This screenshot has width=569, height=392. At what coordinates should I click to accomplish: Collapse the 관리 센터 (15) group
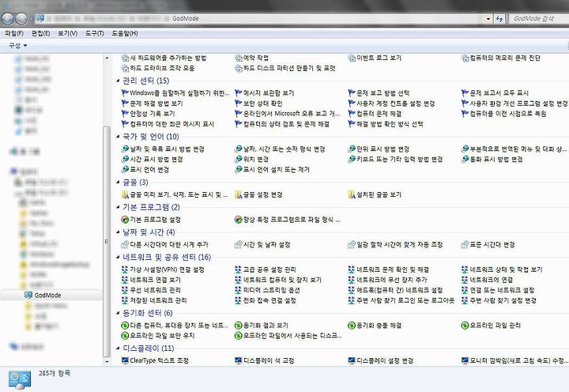coord(118,81)
